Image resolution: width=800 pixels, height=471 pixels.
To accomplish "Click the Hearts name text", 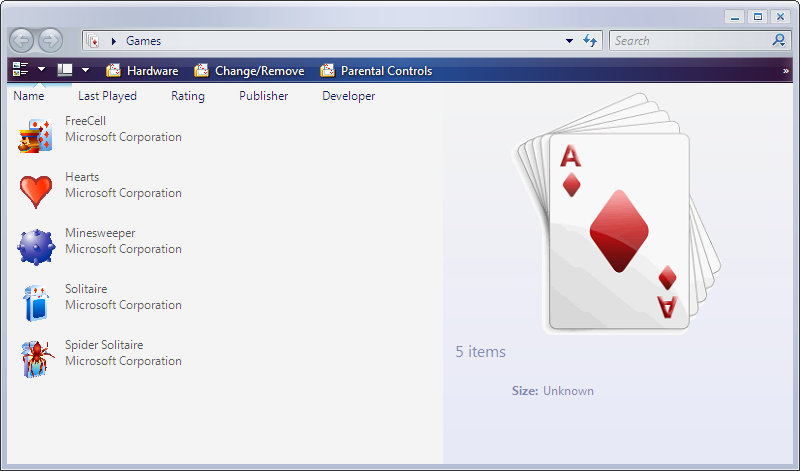I will (x=82, y=177).
